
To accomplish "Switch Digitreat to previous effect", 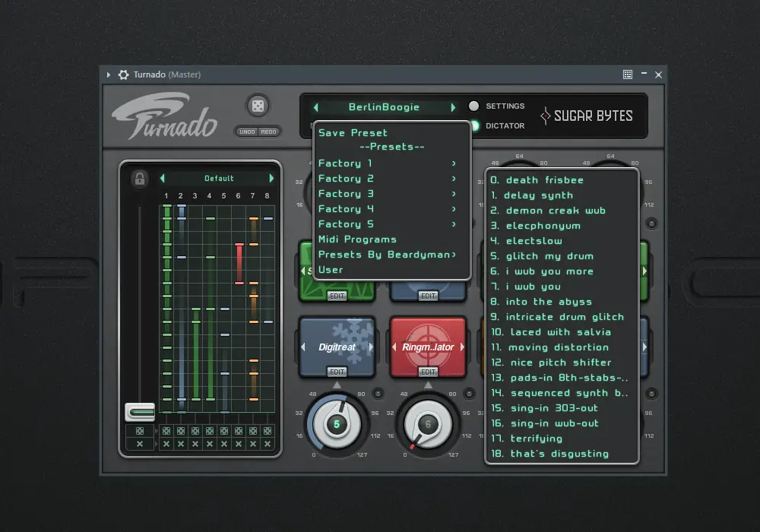I will (x=303, y=347).
